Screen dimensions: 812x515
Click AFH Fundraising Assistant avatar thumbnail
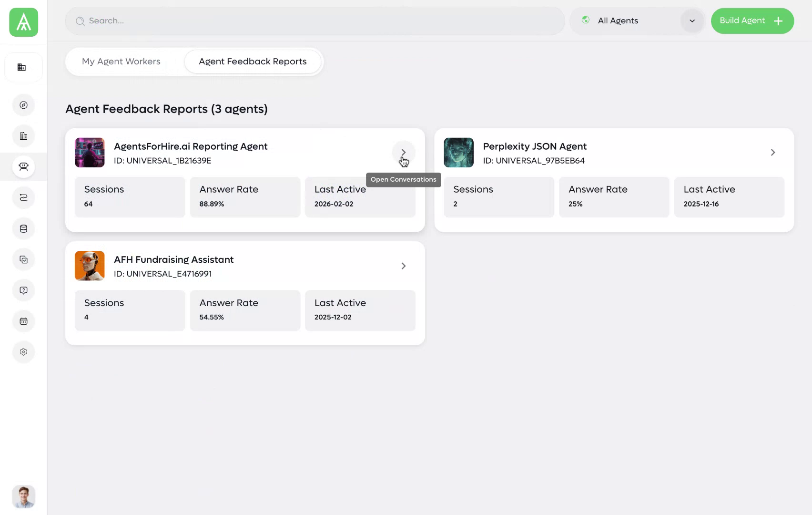(90, 266)
